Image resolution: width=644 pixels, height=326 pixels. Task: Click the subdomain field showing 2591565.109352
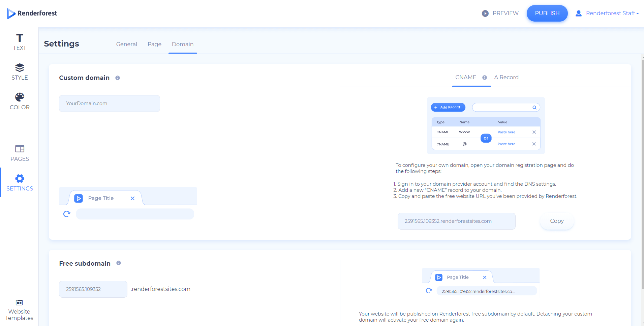[x=93, y=289]
